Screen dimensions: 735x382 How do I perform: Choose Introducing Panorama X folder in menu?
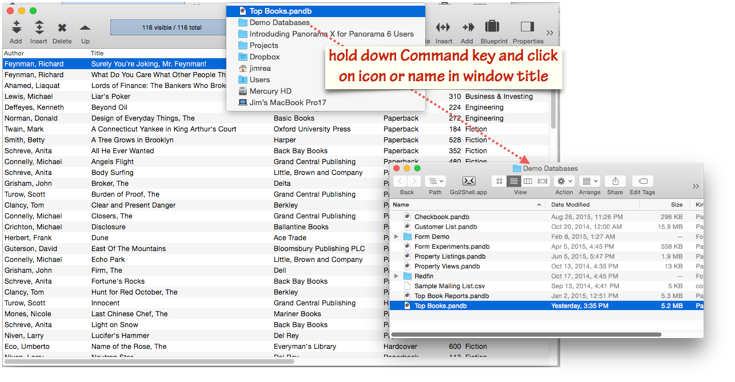pos(326,34)
